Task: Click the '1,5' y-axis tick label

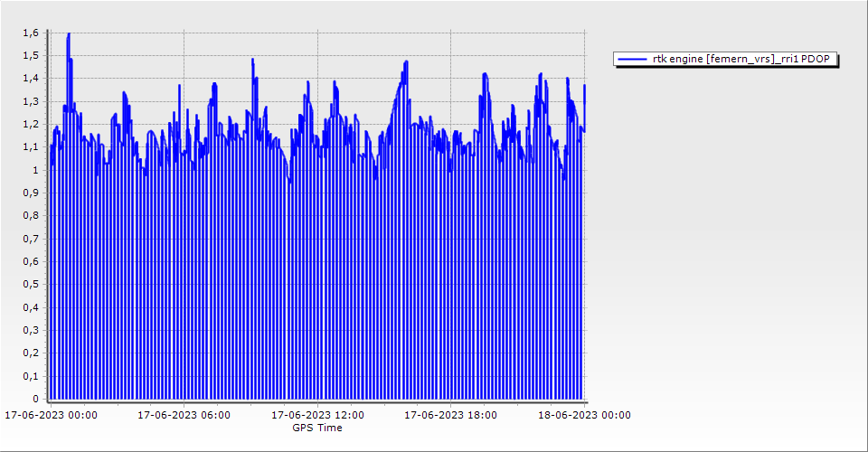Action: [x=31, y=55]
